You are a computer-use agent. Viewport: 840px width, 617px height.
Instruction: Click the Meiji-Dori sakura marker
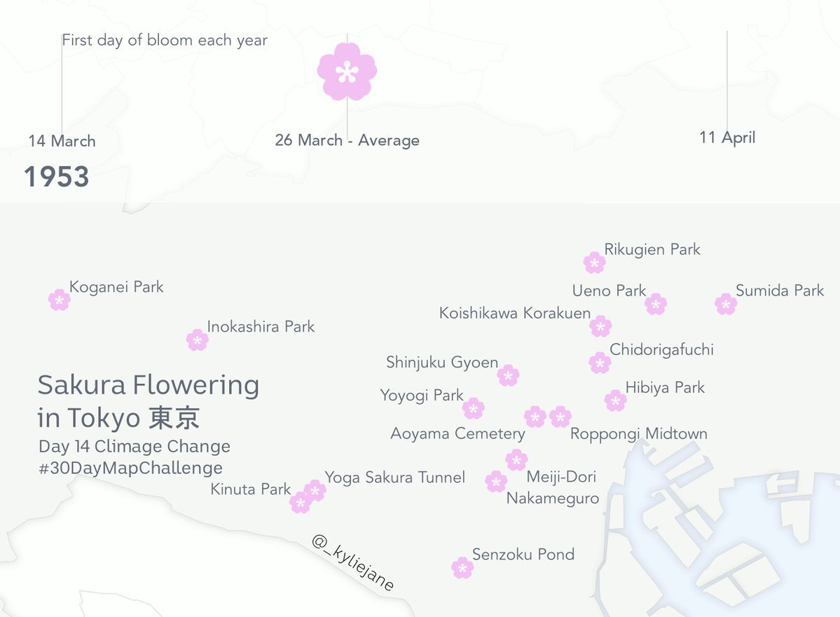[x=516, y=460]
